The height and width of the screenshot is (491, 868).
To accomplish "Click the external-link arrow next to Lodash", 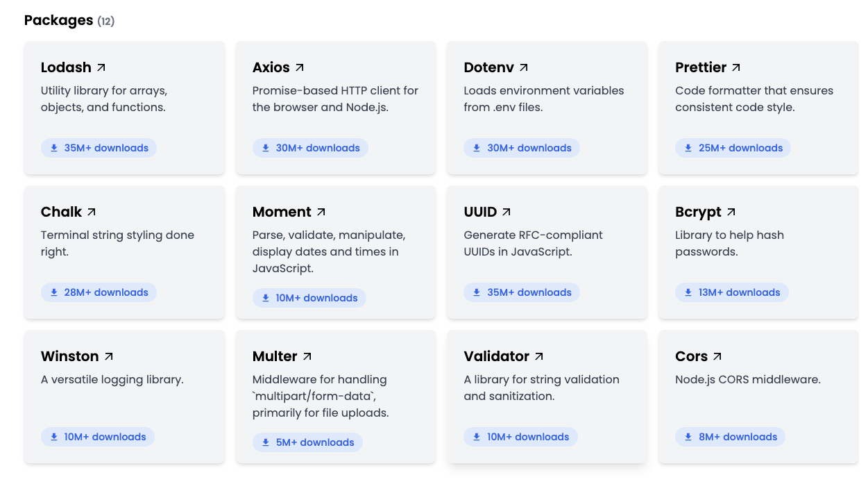I will (x=101, y=67).
